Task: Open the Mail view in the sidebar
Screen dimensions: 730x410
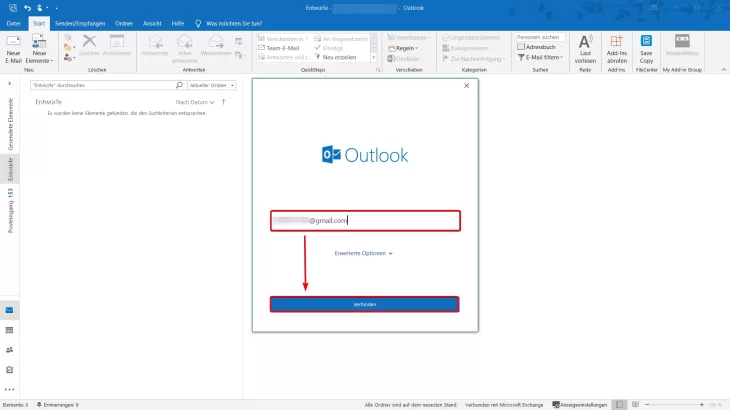Action: [10, 310]
